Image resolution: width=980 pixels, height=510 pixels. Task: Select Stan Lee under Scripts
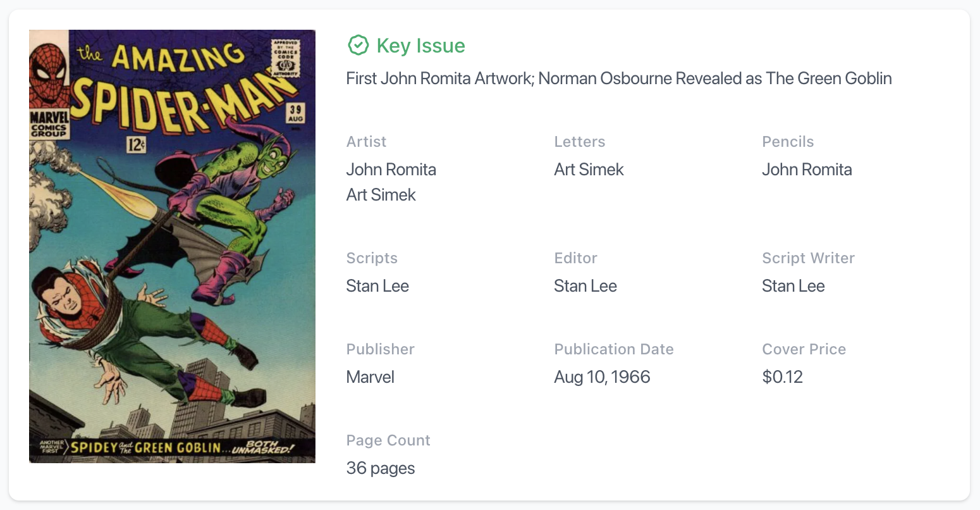click(377, 286)
